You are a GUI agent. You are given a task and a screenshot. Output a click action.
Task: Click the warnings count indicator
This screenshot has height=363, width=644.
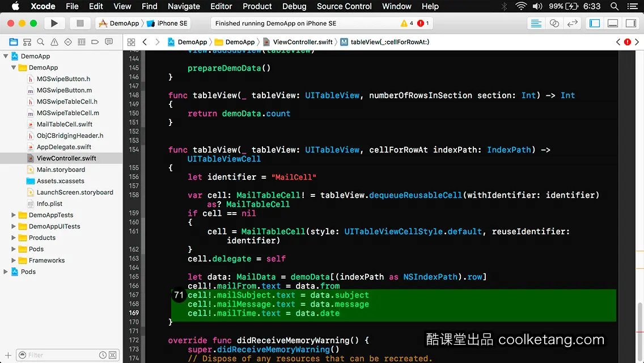tap(406, 23)
